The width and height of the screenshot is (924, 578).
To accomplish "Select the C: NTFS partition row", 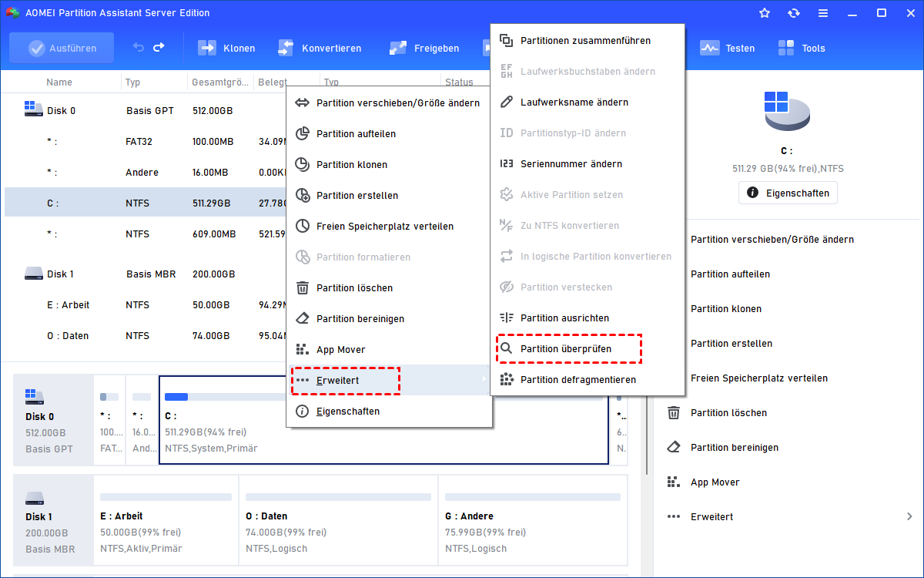I will 145,203.
